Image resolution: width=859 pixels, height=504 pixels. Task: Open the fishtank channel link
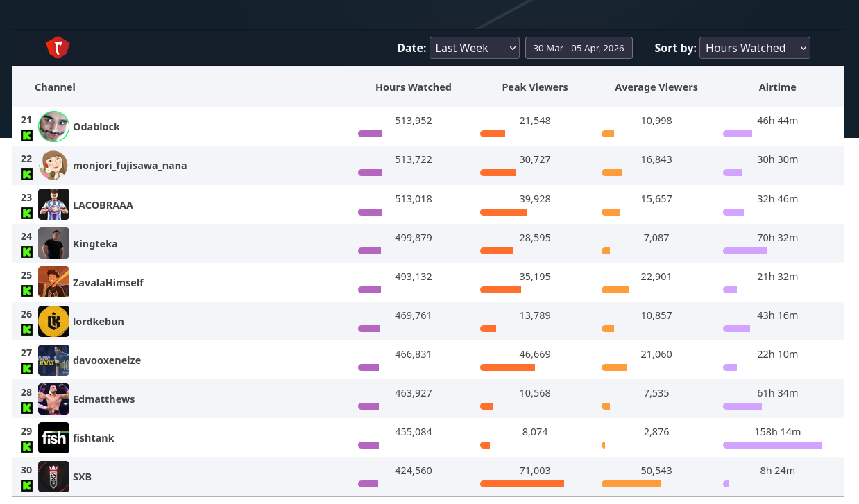[94, 437]
